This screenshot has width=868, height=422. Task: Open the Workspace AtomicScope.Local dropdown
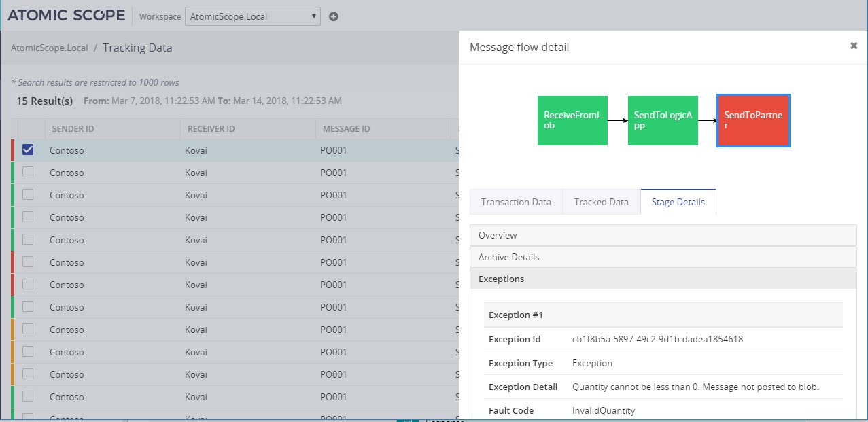pos(252,16)
